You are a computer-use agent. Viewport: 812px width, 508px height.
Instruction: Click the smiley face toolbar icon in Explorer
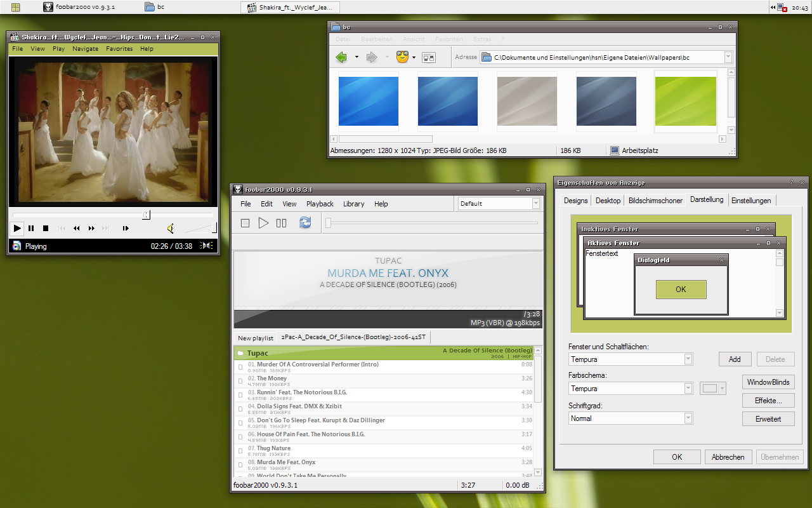(x=402, y=57)
